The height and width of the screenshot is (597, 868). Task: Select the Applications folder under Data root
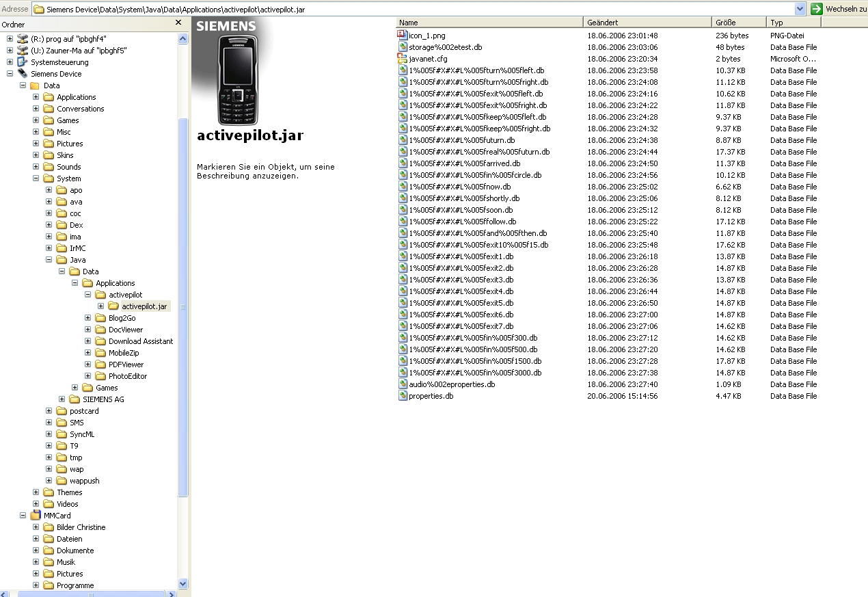coord(76,97)
